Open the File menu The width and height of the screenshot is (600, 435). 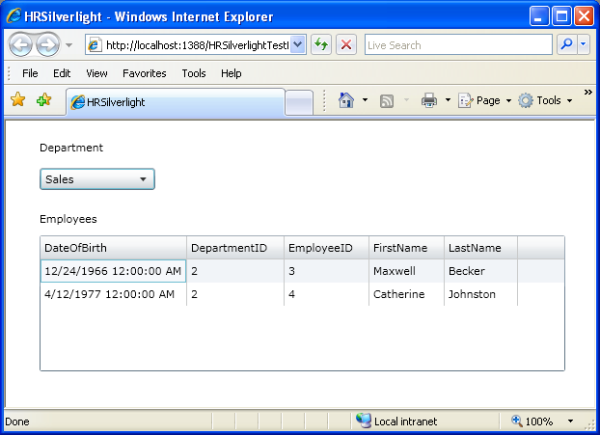pos(30,73)
